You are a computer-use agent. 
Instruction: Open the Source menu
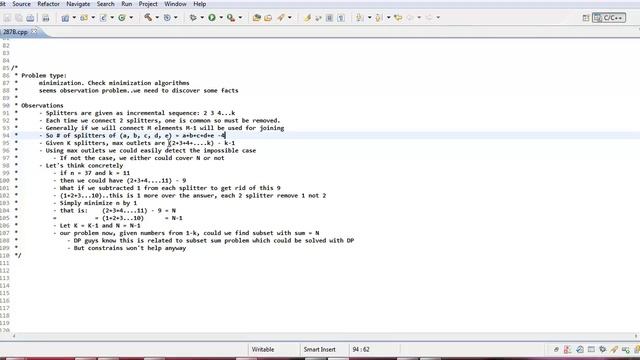(21, 4)
